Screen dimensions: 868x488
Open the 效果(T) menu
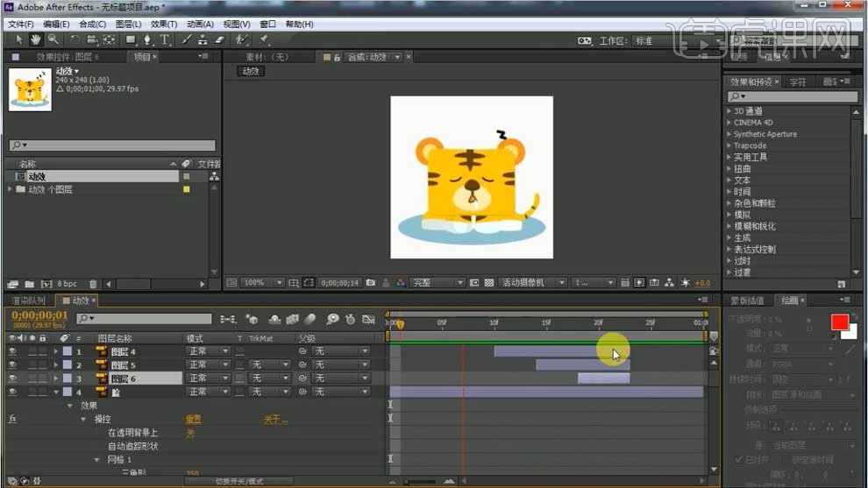click(163, 25)
